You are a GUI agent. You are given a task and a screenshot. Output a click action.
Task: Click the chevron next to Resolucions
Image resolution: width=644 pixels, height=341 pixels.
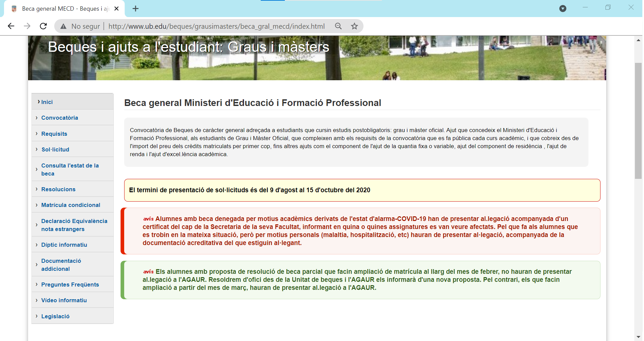click(x=36, y=189)
